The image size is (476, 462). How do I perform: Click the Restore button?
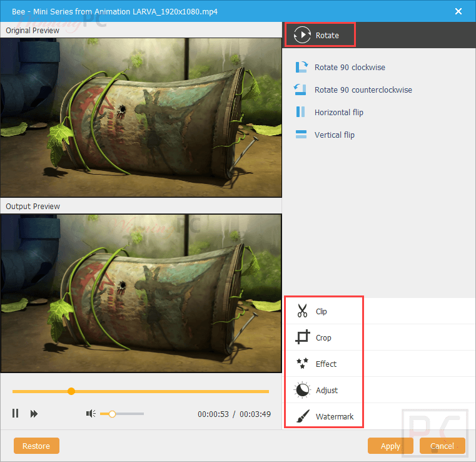pyautogui.click(x=36, y=446)
